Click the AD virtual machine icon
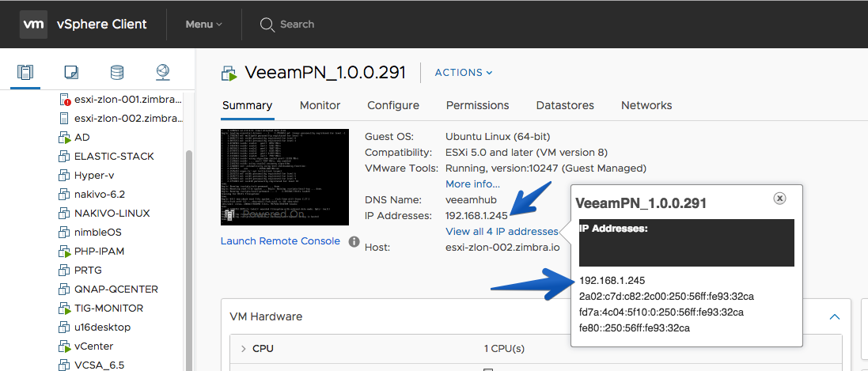 pyautogui.click(x=64, y=138)
